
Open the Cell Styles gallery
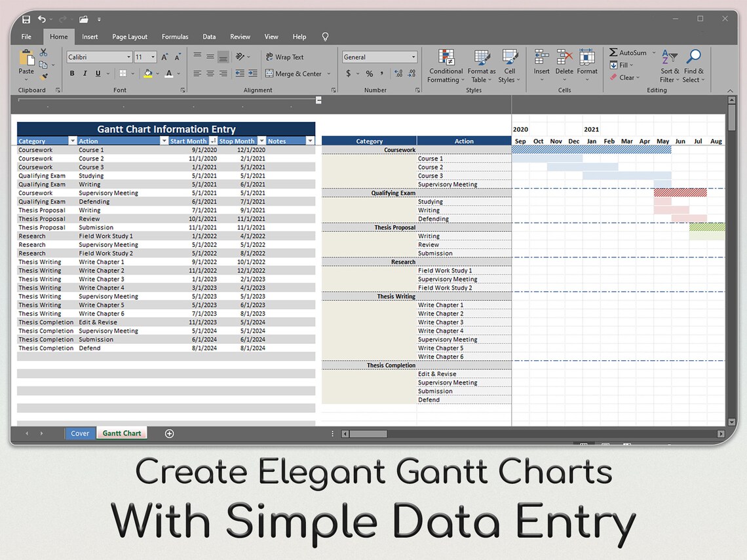point(509,65)
